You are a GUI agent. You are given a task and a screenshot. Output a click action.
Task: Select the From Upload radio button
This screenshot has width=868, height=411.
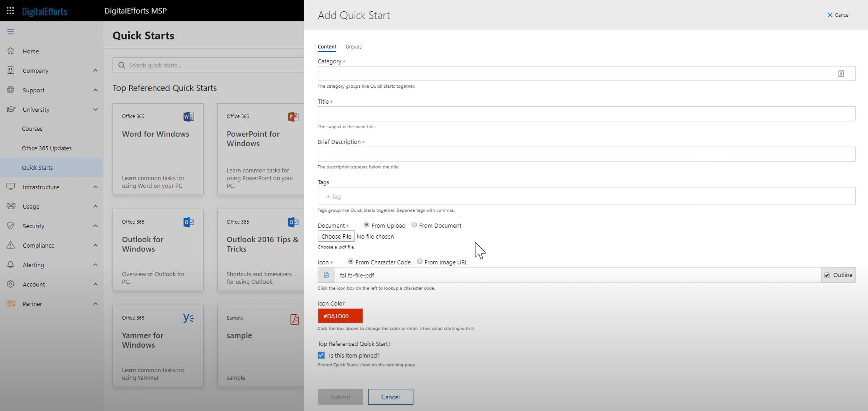click(366, 225)
